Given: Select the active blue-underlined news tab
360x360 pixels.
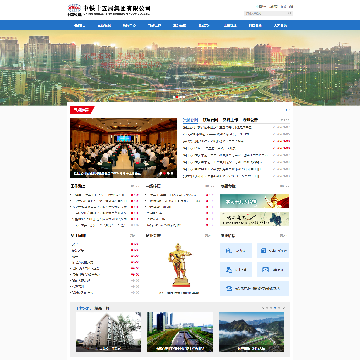Looking at the screenshot, I should [x=190, y=120].
